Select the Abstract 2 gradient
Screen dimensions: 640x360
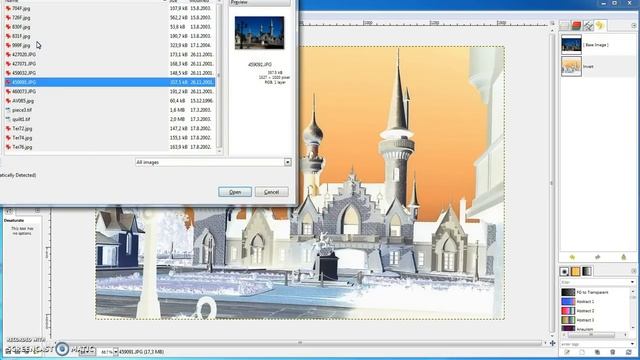(596, 311)
